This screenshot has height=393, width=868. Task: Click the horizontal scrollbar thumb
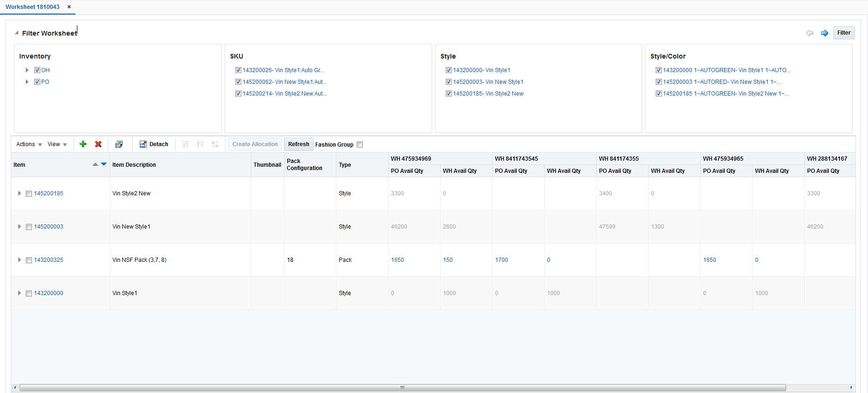[x=403, y=387]
